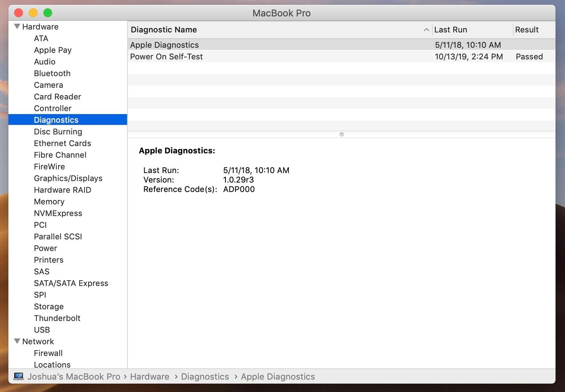Image resolution: width=565 pixels, height=392 pixels.
Task: Show Storage information
Action: click(49, 306)
